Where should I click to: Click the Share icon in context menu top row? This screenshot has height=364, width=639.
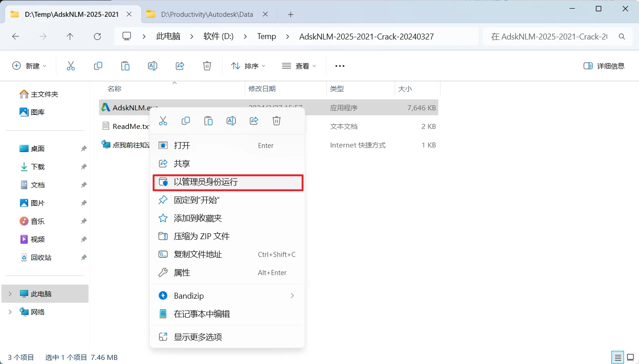click(x=254, y=121)
